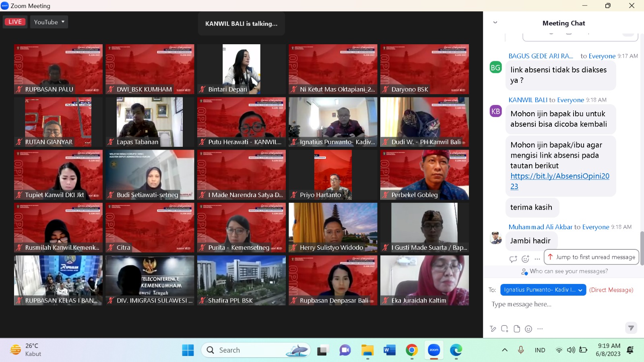This screenshot has width=644, height=362.
Task: Click muted mic icon on RUPBASAN PALU
Action: 19,89
